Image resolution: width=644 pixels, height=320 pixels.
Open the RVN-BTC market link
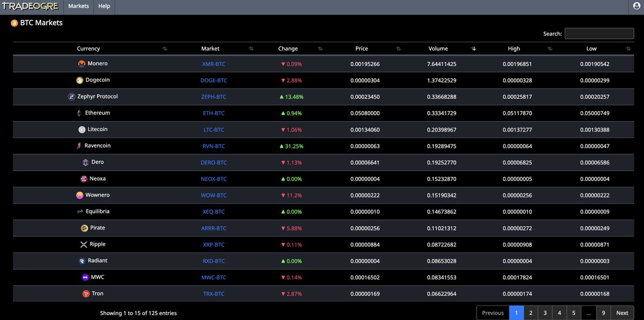[x=214, y=146]
